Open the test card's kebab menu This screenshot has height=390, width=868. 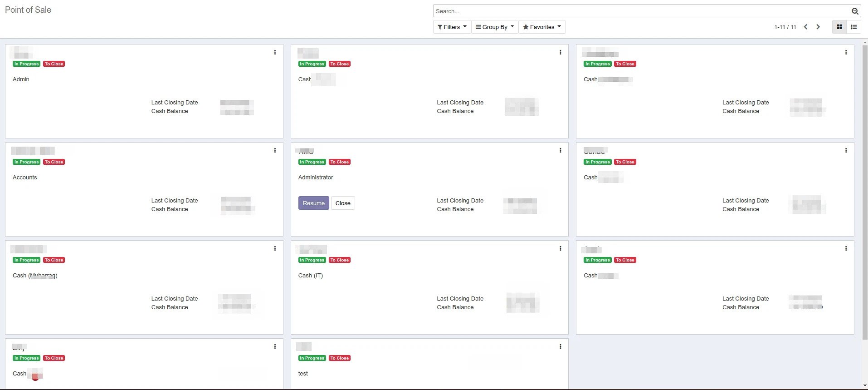pos(560,346)
